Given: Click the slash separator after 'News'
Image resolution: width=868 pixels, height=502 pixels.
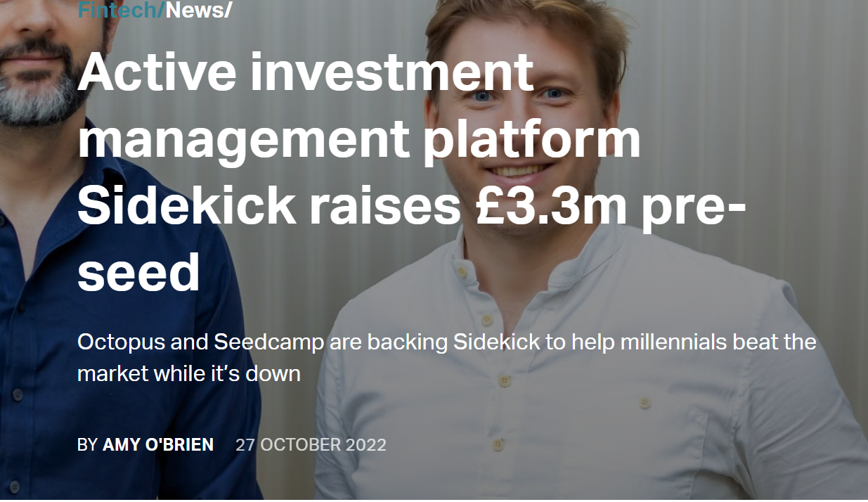Looking at the screenshot, I should tap(228, 10).
